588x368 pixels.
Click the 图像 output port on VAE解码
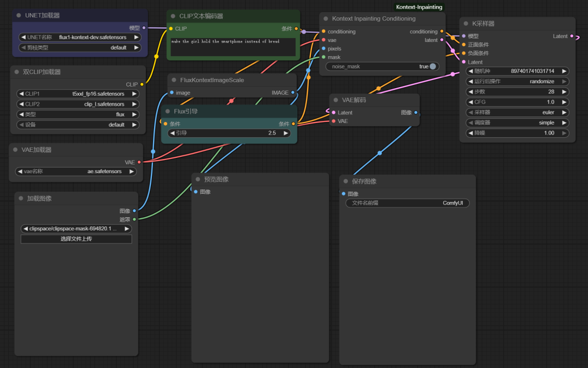pos(415,112)
